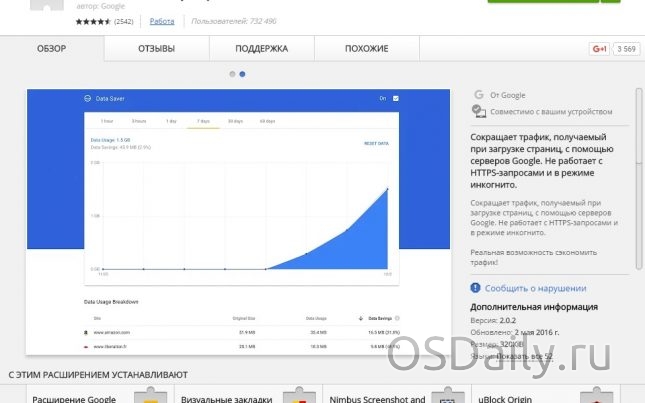
Task: Click the RESET DATA button
Action: (376, 144)
